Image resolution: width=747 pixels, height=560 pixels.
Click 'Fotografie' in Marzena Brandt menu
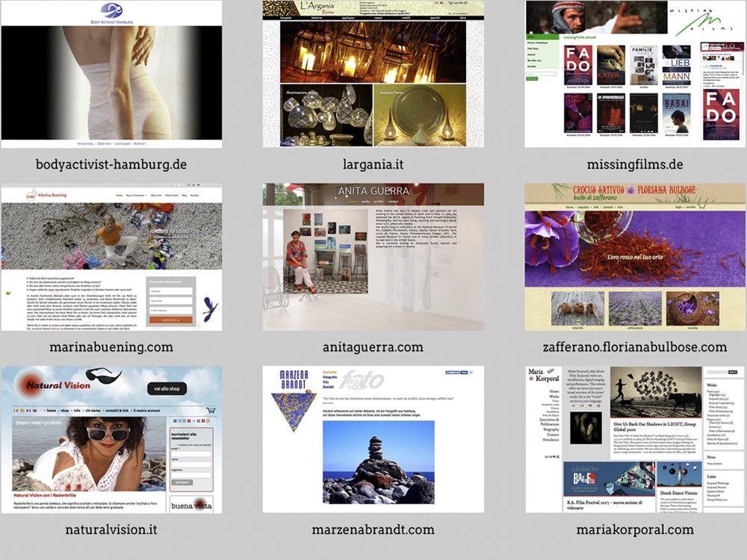click(330, 377)
